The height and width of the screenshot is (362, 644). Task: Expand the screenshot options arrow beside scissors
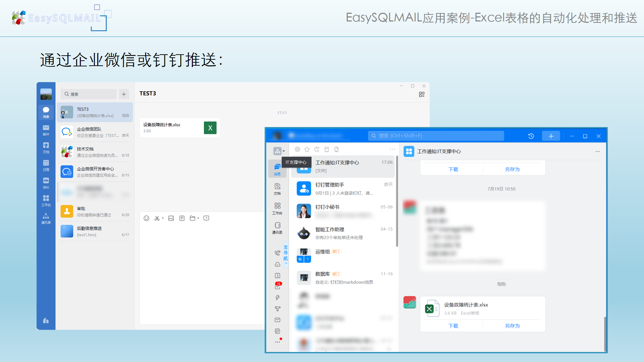[x=163, y=218]
